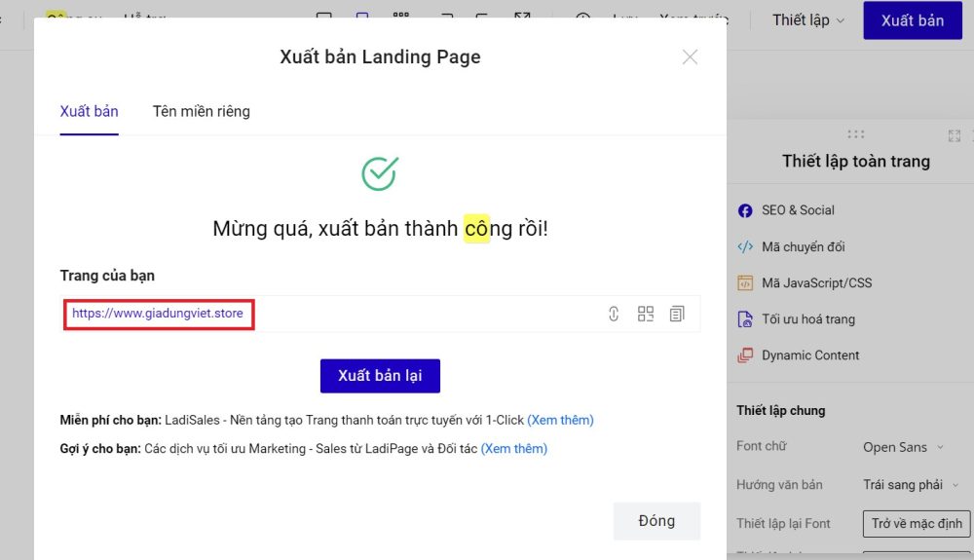This screenshot has height=560, width=974.
Task: Click the top-right Xuất bản button
Action: point(913,20)
